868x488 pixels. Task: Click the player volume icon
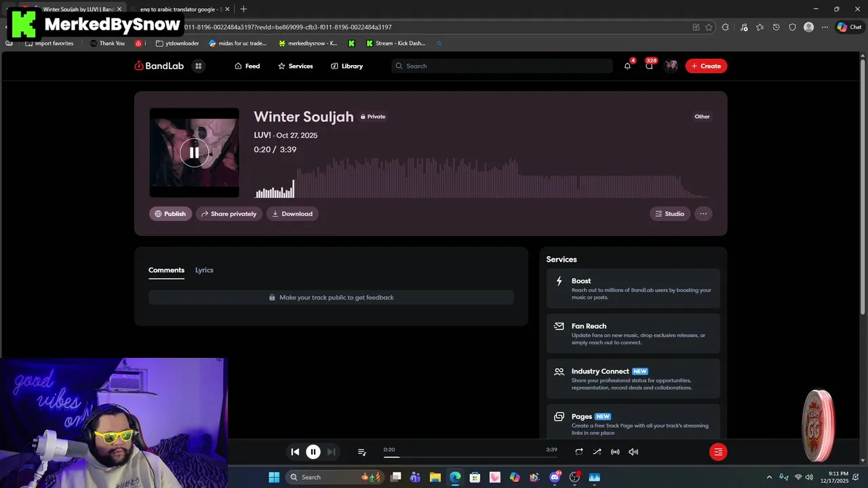pyautogui.click(x=633, y=451)
